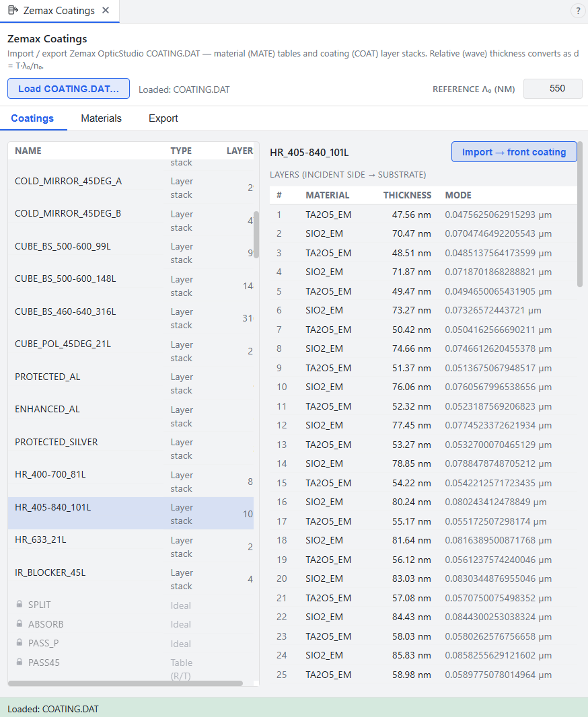
Task: Click layer 22 SIO2_EM material cell
Action: [324, 617]
